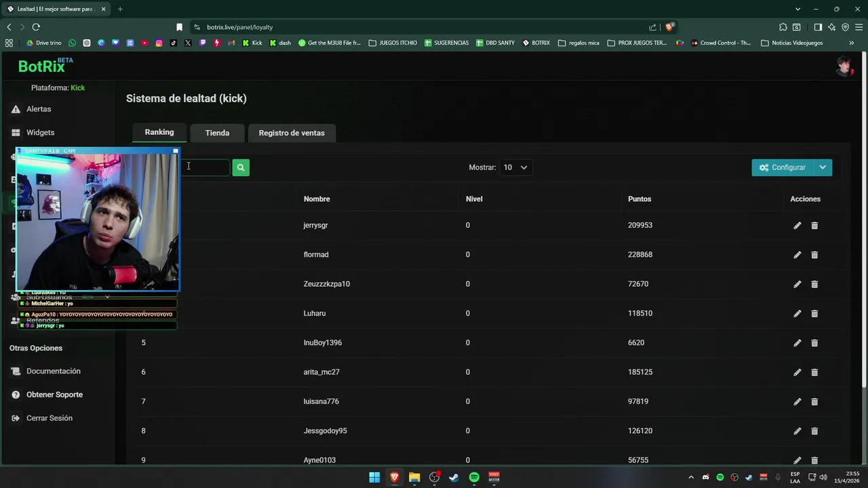This screenshot has height=488, width=868.
Task: Open Widgets in the sidebar
Action: pyautogui.click(x=40, y=133)
